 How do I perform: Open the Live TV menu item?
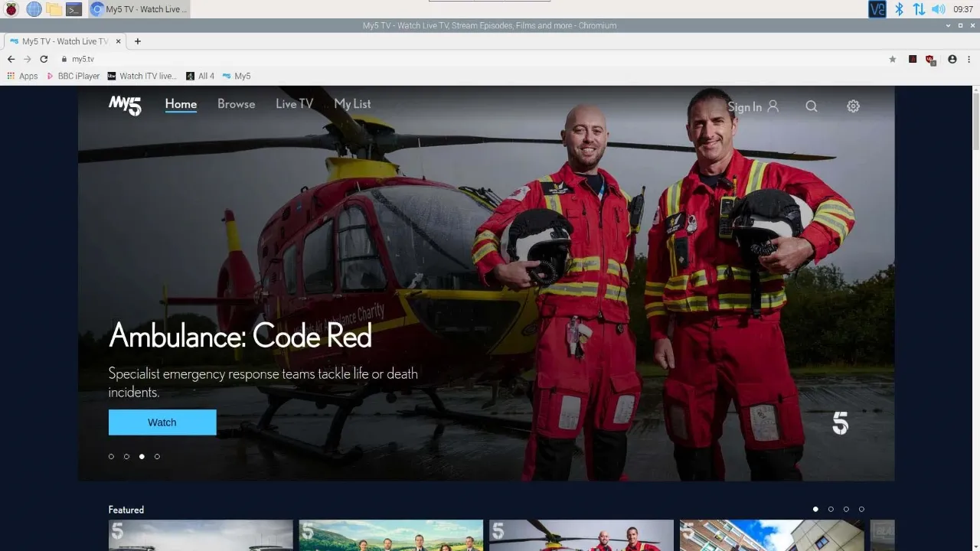pyautogui.click(x=294, y=103)
